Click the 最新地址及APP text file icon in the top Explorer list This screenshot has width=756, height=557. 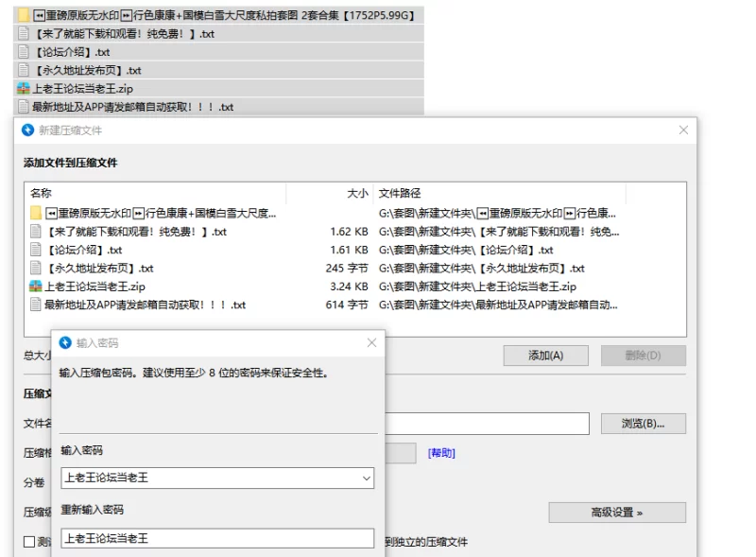24,107
